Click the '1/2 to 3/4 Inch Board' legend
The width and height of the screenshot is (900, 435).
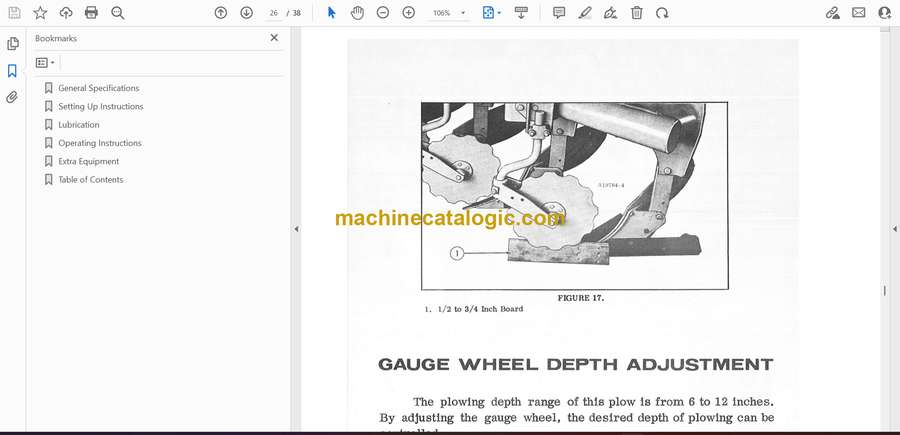[x=480, y=309]
